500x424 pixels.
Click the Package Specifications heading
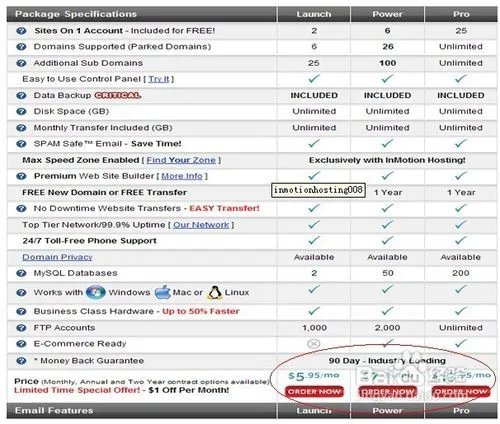(x=76, y=14)
